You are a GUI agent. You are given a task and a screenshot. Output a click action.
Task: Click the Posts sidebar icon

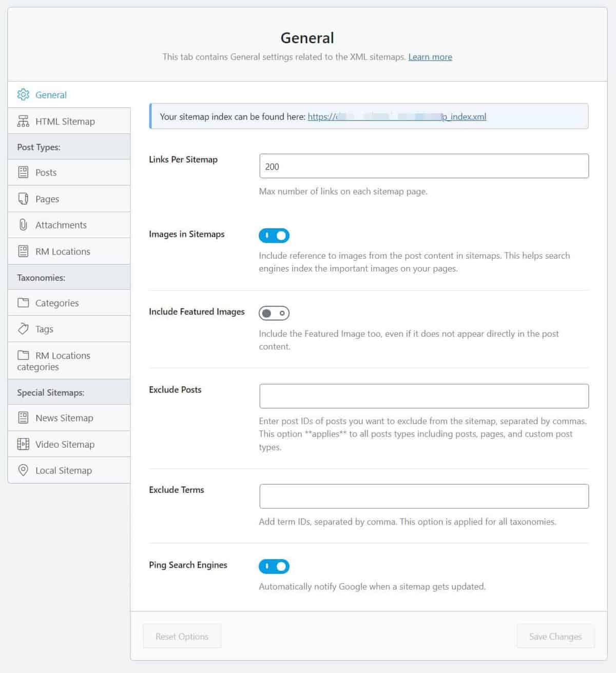point(23,172)
